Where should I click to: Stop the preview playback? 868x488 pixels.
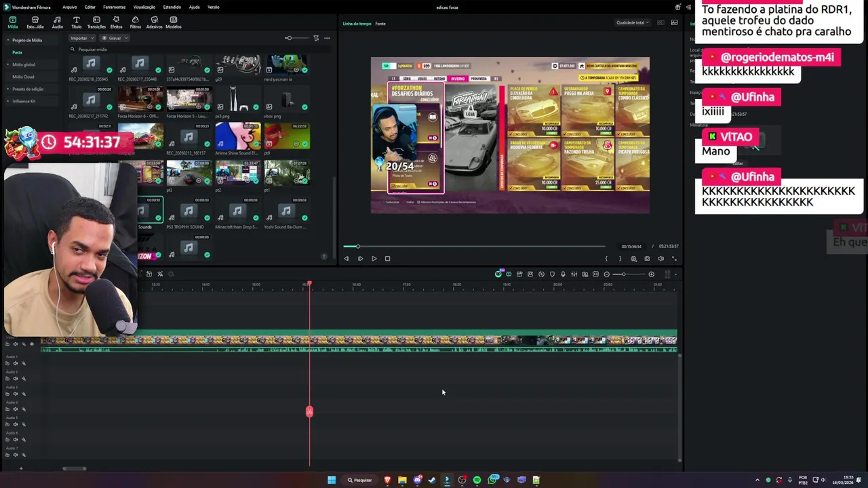coord(387,258)
